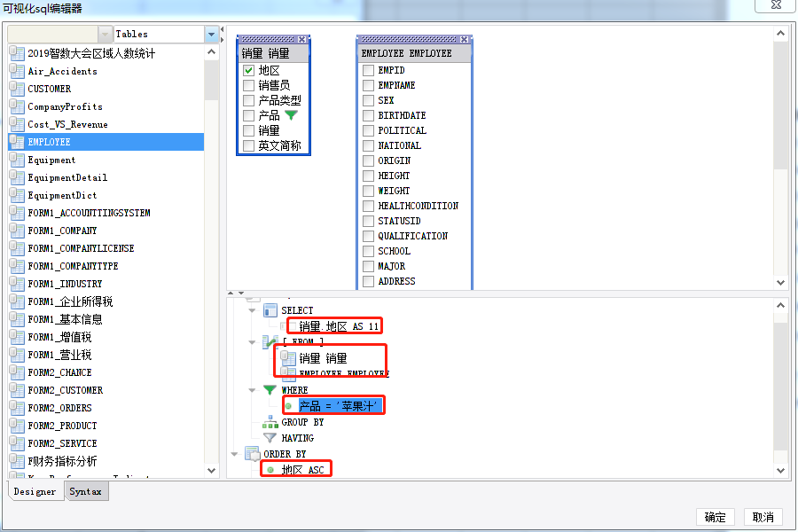Click the table icon beside 销量 销量 in FROM
The width and height of the screenshot is (798, 532).
point(288,358)
